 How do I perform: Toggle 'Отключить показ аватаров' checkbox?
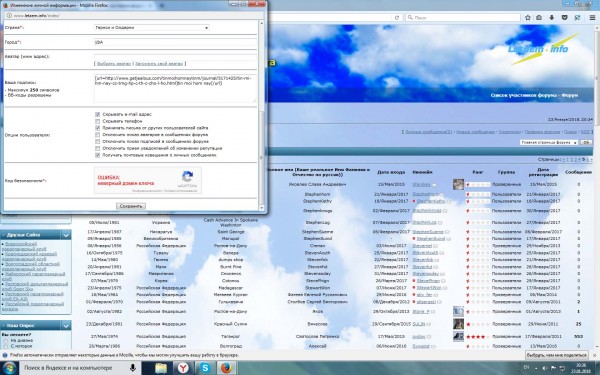pos(98,135)
